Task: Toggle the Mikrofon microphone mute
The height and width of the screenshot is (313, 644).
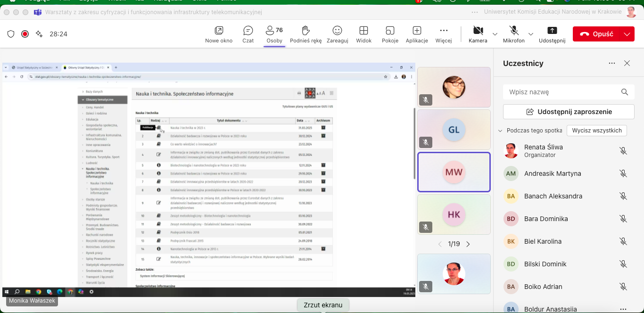Action: coord(513,34)
